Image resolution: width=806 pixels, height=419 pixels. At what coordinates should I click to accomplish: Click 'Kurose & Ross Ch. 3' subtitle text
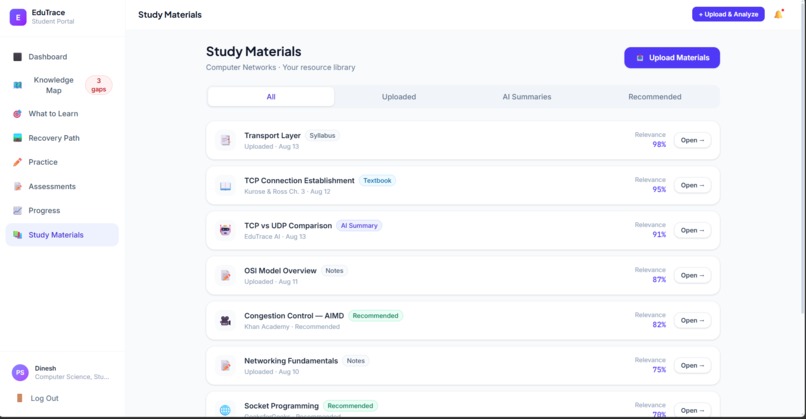click(274, 191)
